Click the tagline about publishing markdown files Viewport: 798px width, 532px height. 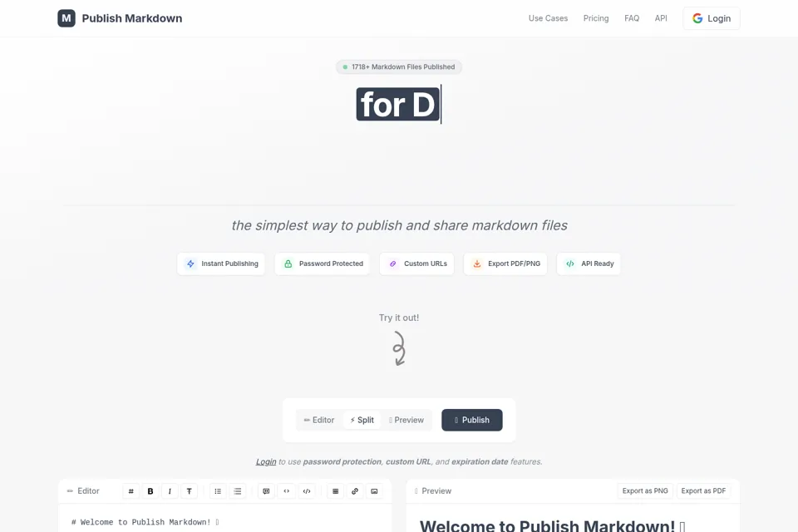coord(399,225)
